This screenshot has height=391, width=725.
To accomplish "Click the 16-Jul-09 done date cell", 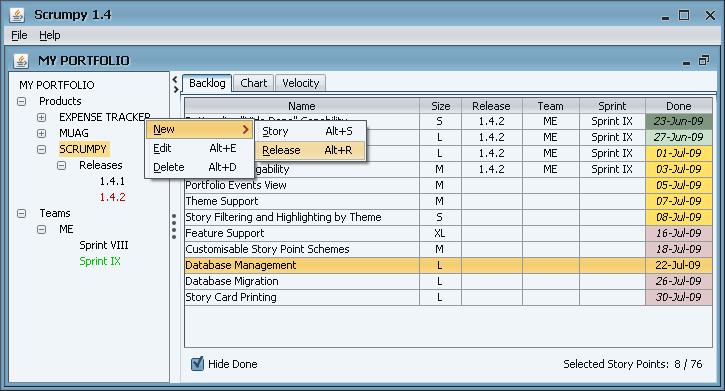I will tap(678, 233).
